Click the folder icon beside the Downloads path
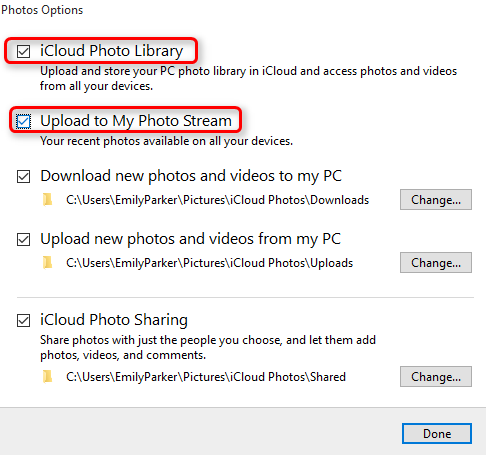 [x=47, y=200]
